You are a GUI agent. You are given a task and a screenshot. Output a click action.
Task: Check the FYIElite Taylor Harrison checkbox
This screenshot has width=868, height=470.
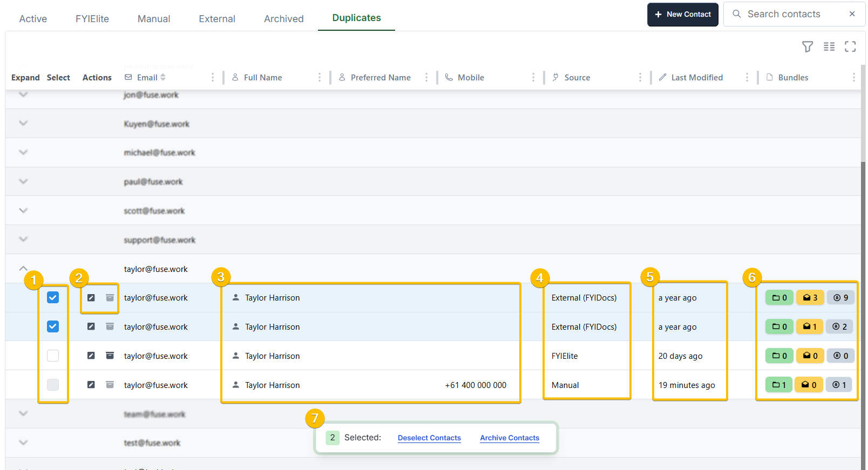pyautogui.click(x=53, y=356)
